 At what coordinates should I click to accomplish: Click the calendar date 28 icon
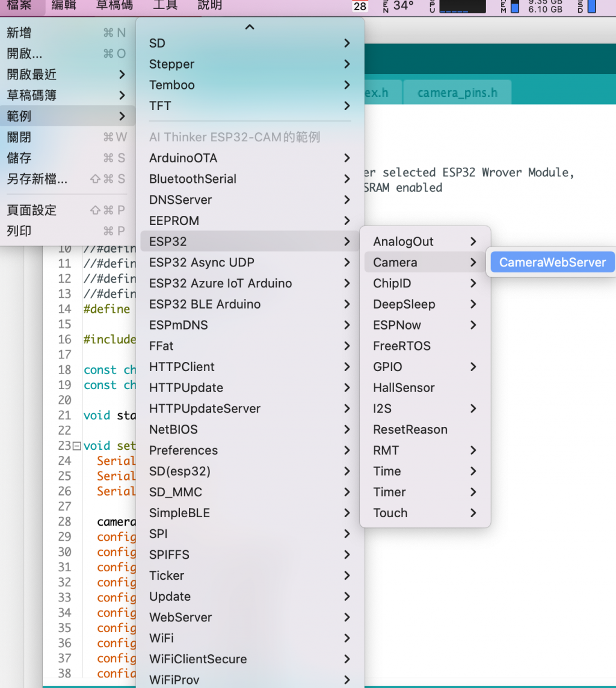(x=360, y=6)
